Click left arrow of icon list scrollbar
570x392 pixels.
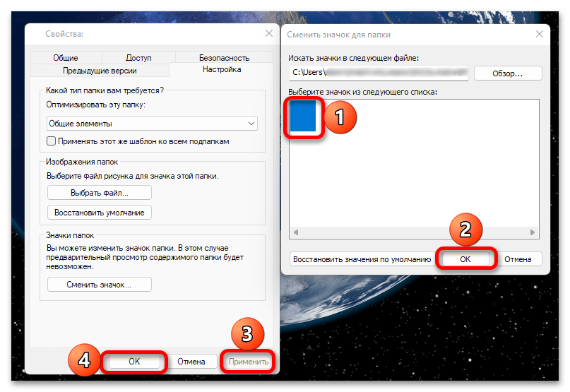(296, 232)
